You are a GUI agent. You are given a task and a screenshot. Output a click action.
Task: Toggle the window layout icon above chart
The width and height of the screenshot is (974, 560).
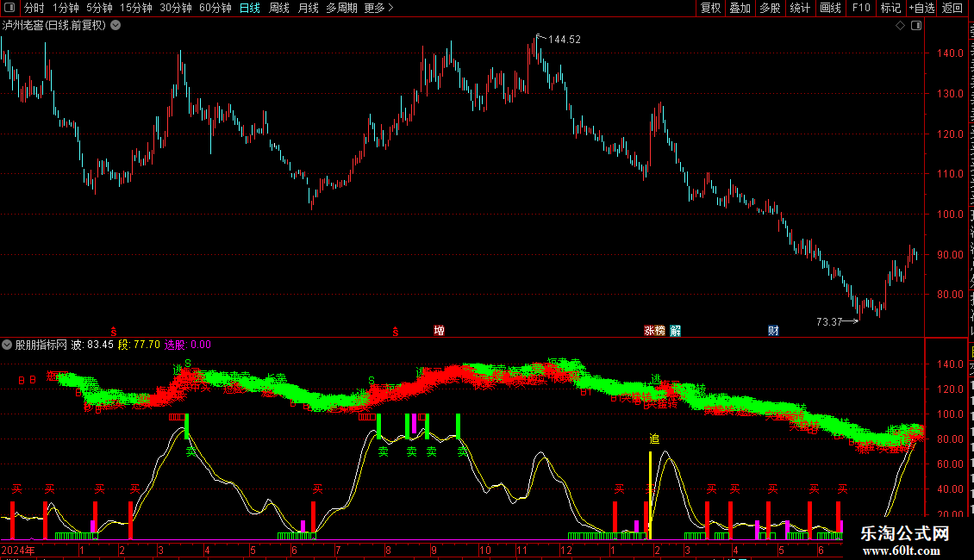pos(916,26)
